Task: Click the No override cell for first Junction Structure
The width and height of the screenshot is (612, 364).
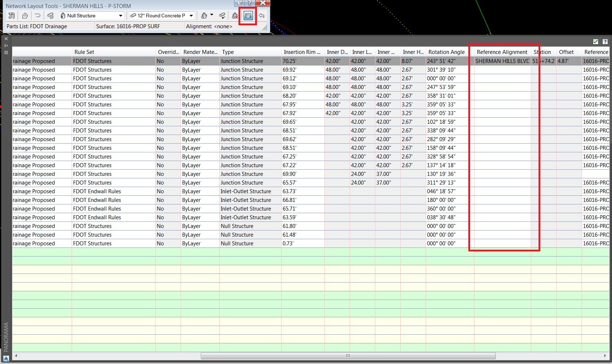Action: pos(160,61)
